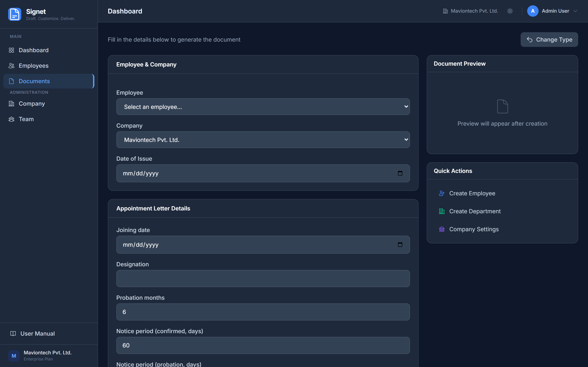
Task: Open Company Settings quick action
Action: tap(473, 229)
